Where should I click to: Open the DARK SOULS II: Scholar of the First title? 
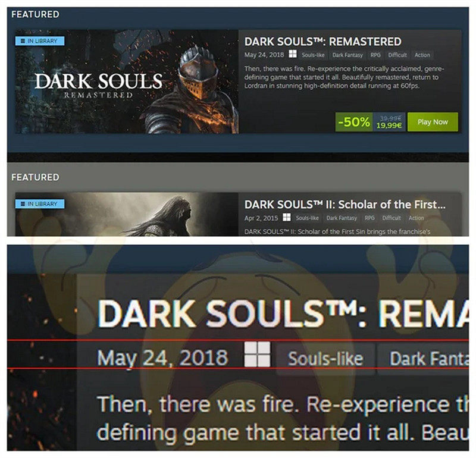tap(345, 205)
